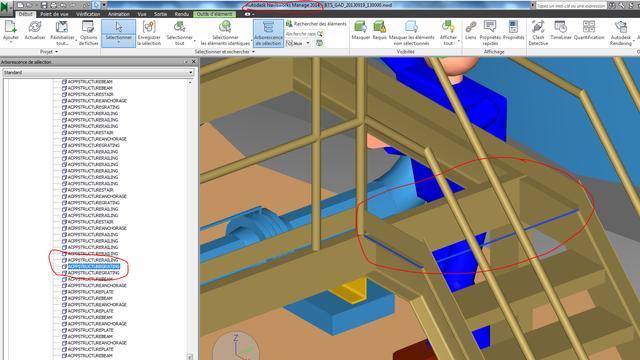Screen dimensions: 640x360
Task: Open the Sortie ribbon tab
Action: point(160,14)
